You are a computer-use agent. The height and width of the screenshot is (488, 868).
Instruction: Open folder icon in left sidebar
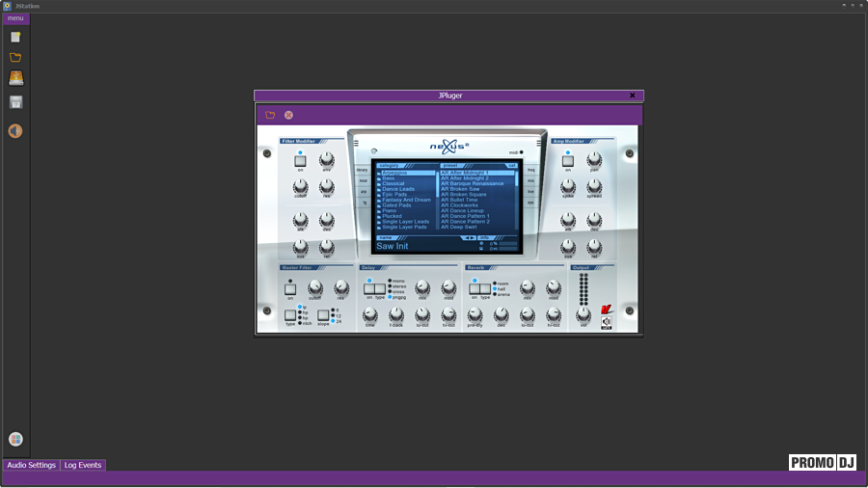click(x=15, y=58)
